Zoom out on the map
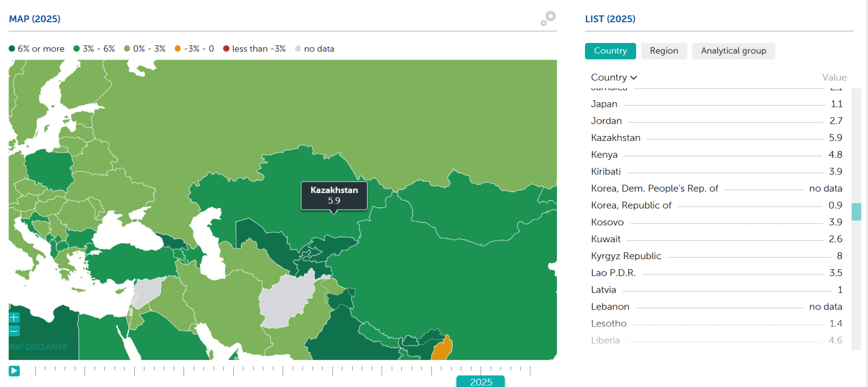868x387 pixels. 14,331
